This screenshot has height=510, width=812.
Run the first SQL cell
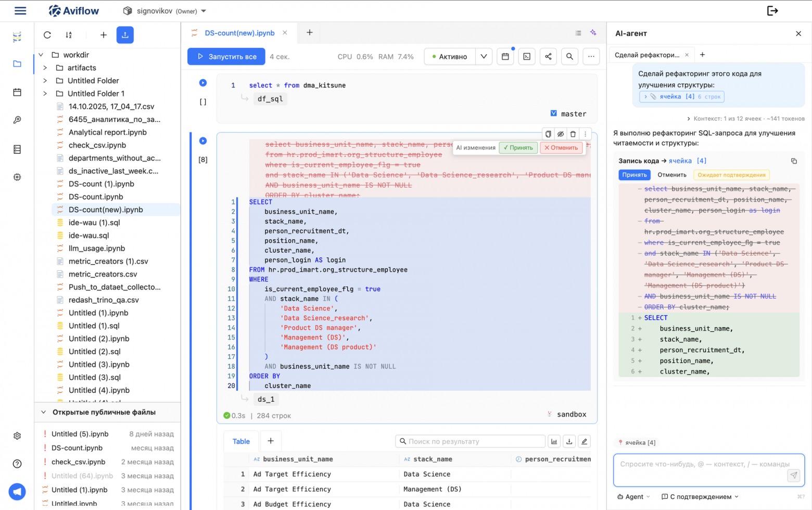(203, 83)
